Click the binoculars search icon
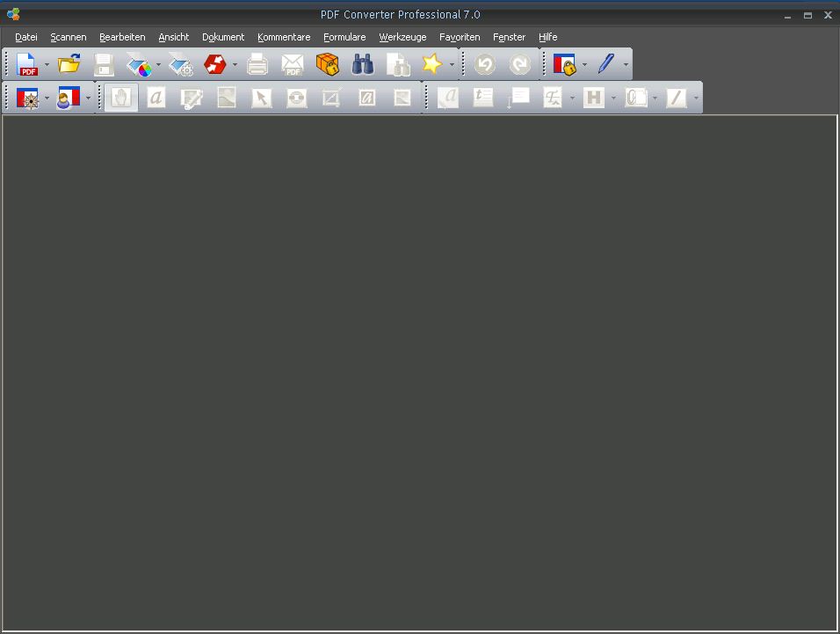 point(363,64)
